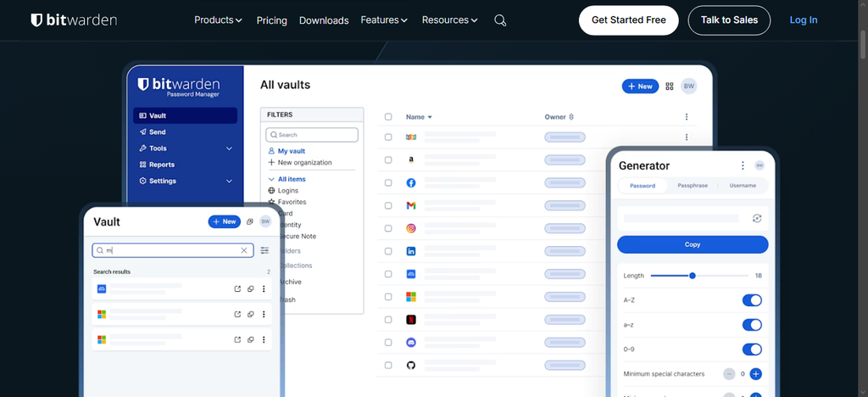Select Logins in the vault filters
This screenshot has width=868, height=397.
(x=283, y=191)
